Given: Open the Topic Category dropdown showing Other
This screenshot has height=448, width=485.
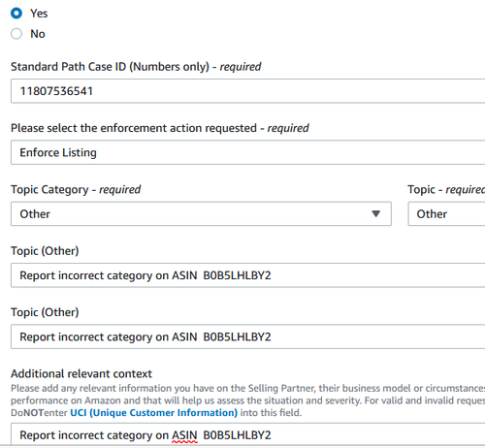Looking at the screenshot, I should 201,214.
